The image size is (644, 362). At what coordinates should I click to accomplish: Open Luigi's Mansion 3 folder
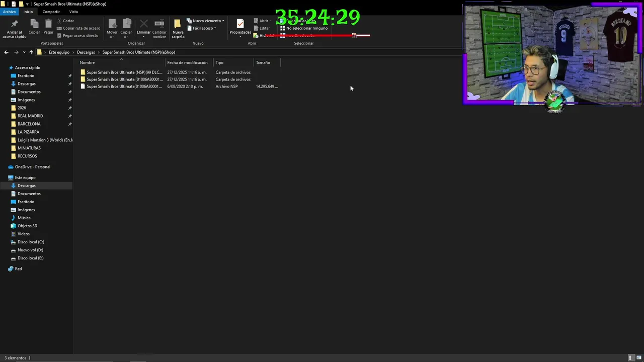41,140
